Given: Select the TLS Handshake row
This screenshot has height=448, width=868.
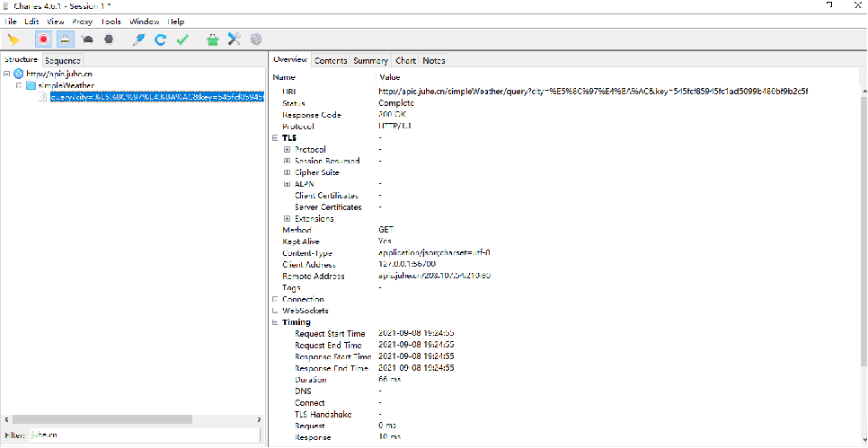Looking at the screenshot, I should point(564,414).
